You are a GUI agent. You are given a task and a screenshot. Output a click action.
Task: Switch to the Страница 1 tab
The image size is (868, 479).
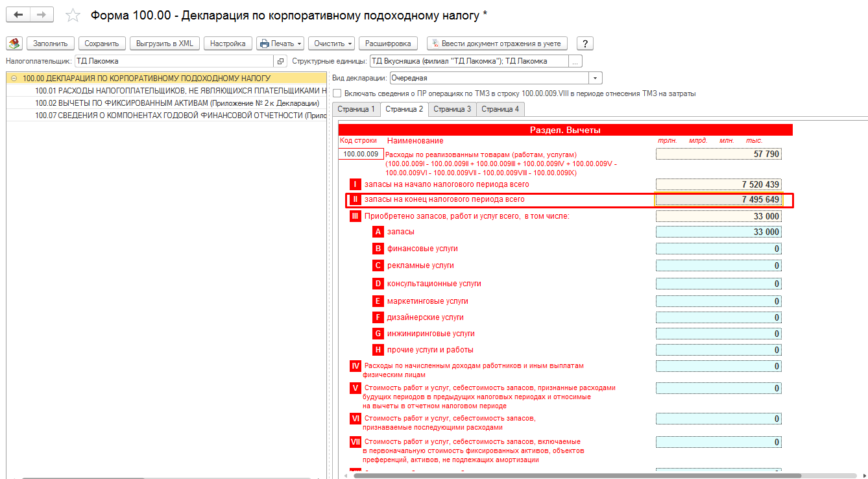pos(356,109)
